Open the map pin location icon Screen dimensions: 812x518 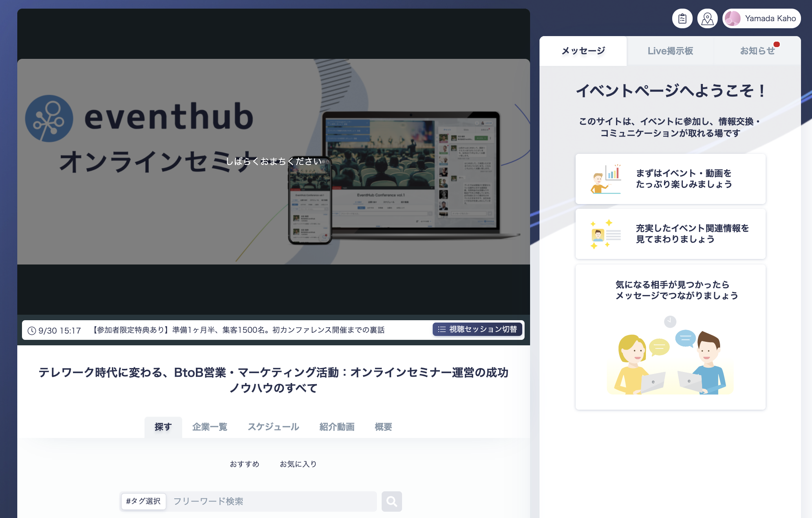click(x=707, y=18)
